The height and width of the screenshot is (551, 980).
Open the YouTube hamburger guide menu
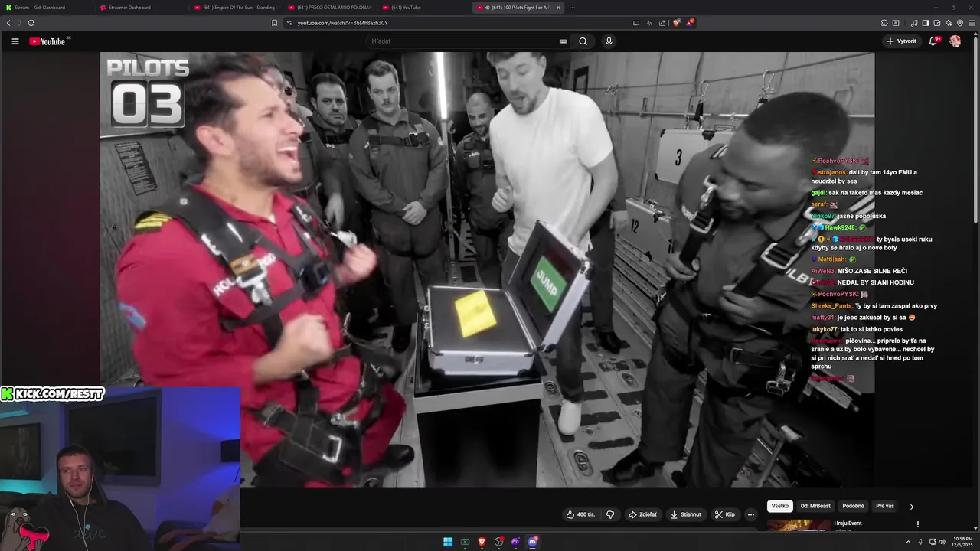[15, 41]
